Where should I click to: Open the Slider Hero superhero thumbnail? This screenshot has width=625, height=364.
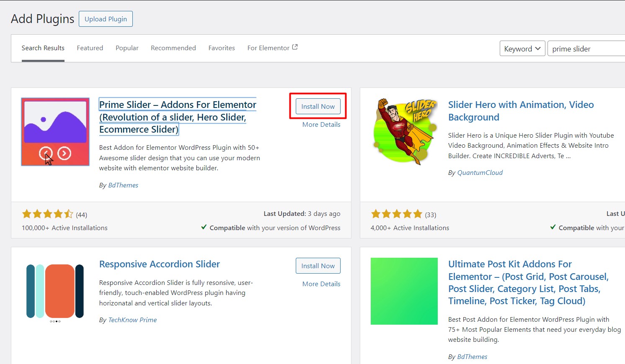(x=404, y=132)
